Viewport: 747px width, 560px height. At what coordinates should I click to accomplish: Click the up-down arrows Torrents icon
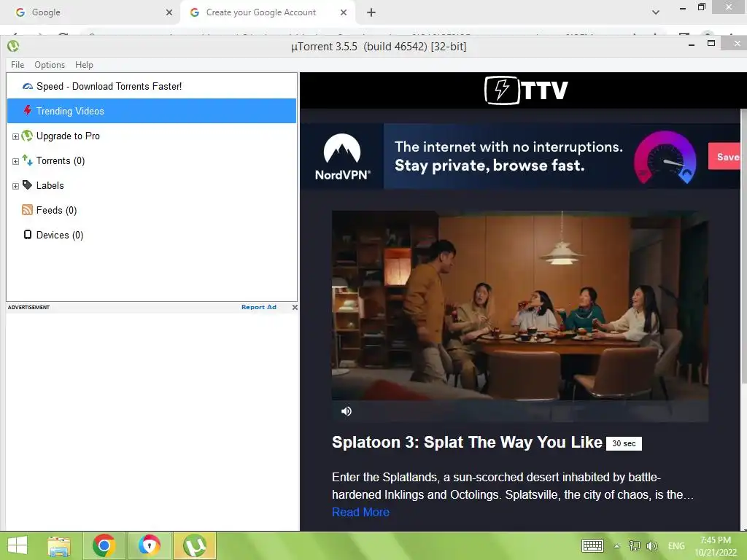(x=28, y=160)
